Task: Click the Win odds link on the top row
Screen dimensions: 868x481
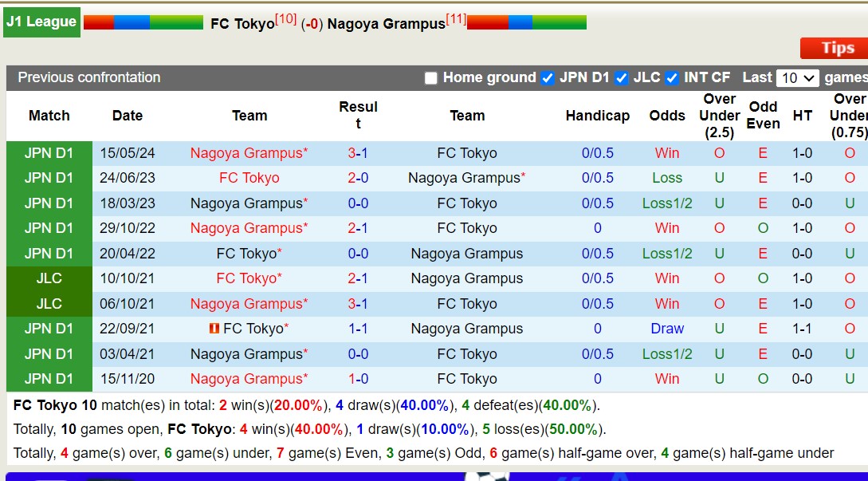Action: 667,153
